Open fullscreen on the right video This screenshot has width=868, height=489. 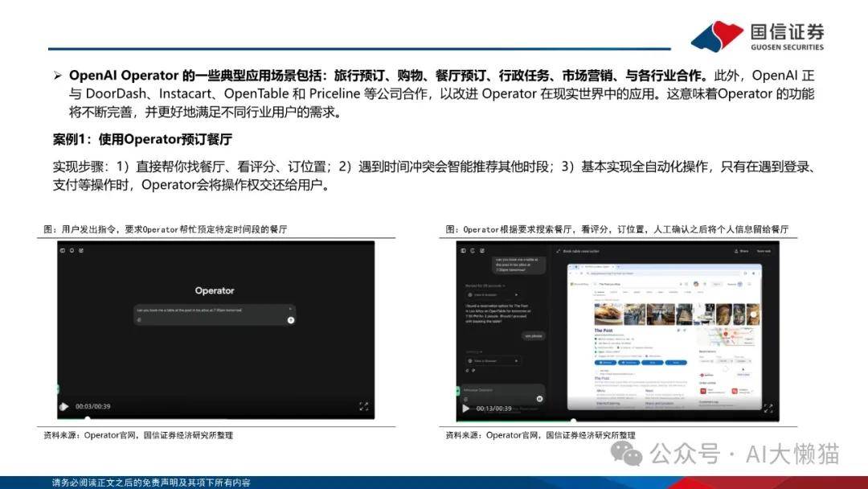(768, 409)
